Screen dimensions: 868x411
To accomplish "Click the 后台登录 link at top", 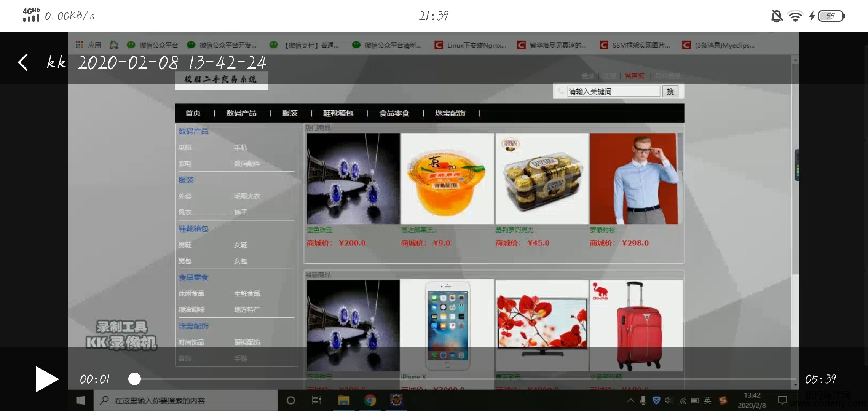I will pos(668,76).
